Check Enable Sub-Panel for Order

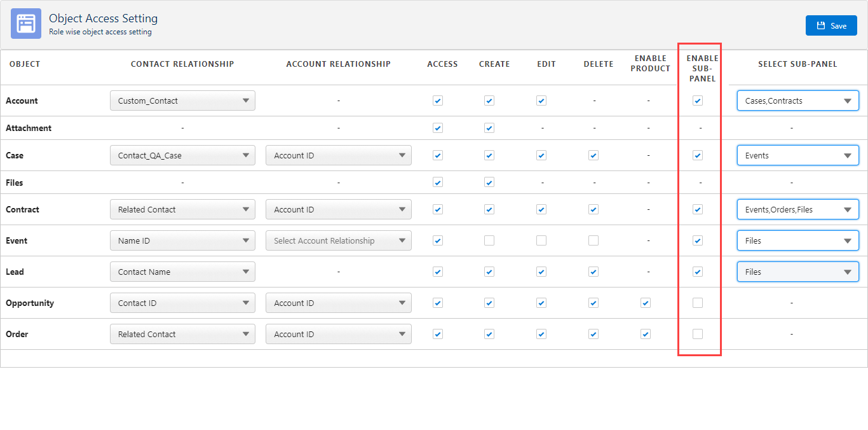(698, 334)
